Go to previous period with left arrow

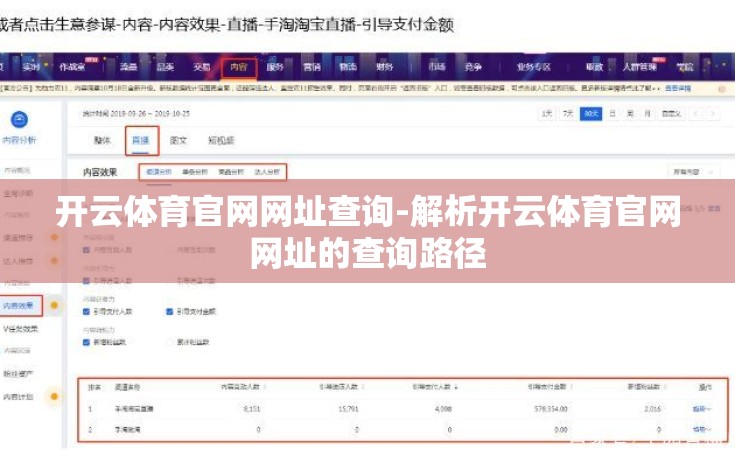[x=696, y=114]
